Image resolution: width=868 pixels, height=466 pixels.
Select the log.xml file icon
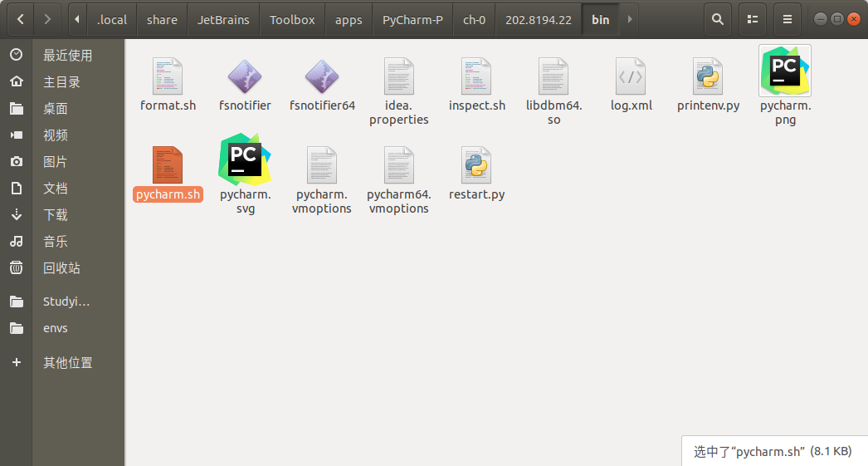(631, 76)
